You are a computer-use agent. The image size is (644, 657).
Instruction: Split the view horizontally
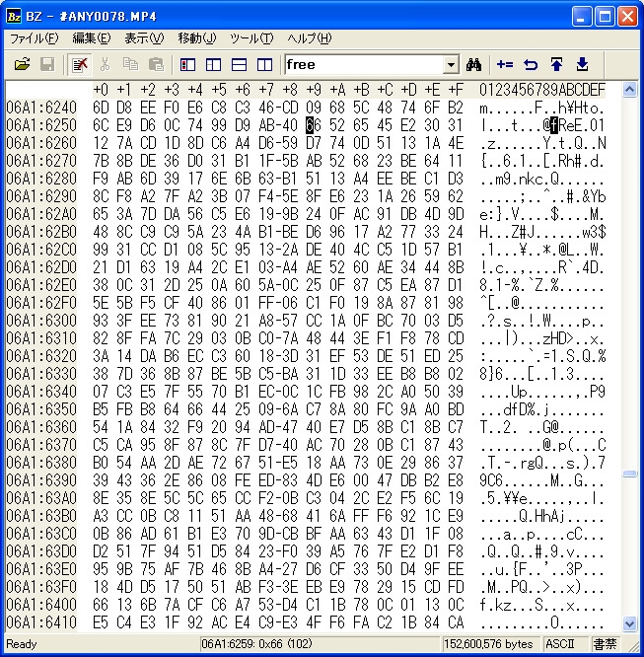(239, 64)
